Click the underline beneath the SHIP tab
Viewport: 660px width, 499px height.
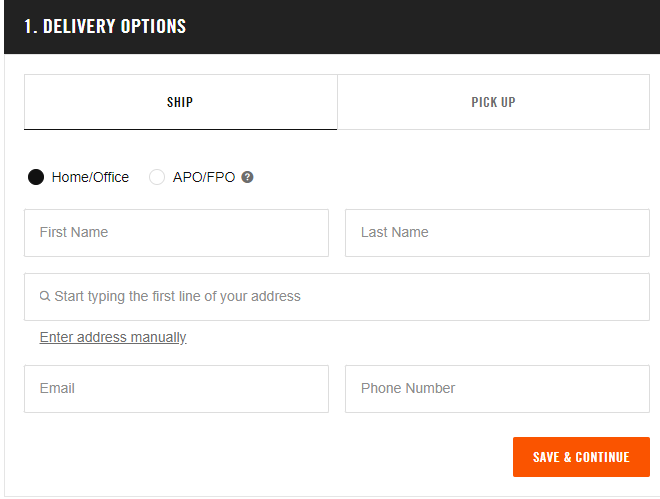point(180,129)
